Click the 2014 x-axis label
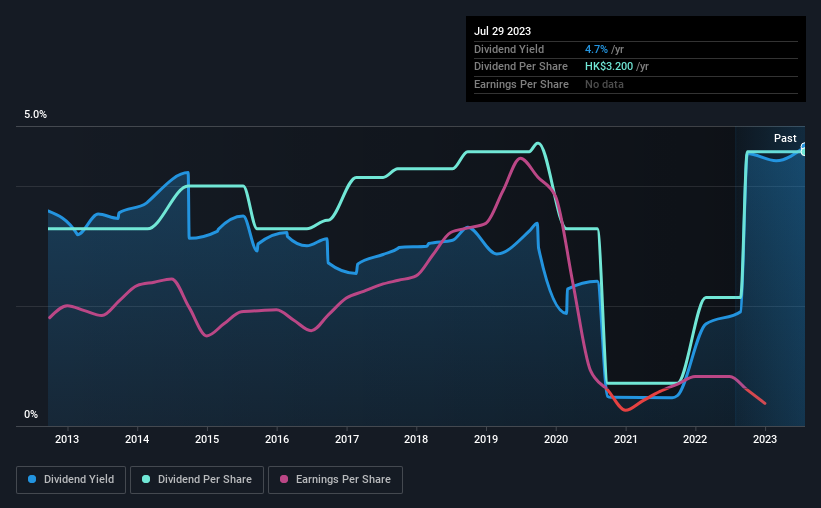This screenshot has height=508, width=821. pos(137,439)
